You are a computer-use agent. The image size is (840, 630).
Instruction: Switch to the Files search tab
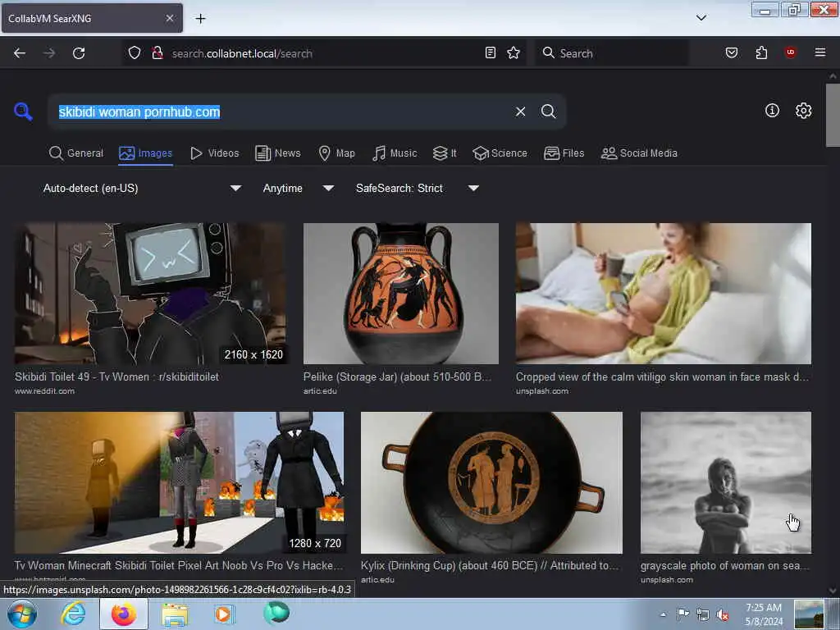pos(564,153)
